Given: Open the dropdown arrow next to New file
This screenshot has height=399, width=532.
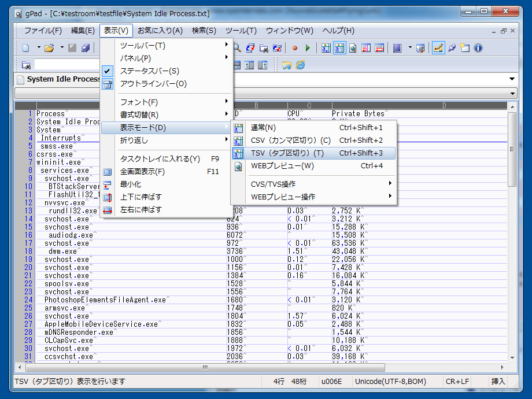Looking at the screenshot, I should tap(39, 47).
